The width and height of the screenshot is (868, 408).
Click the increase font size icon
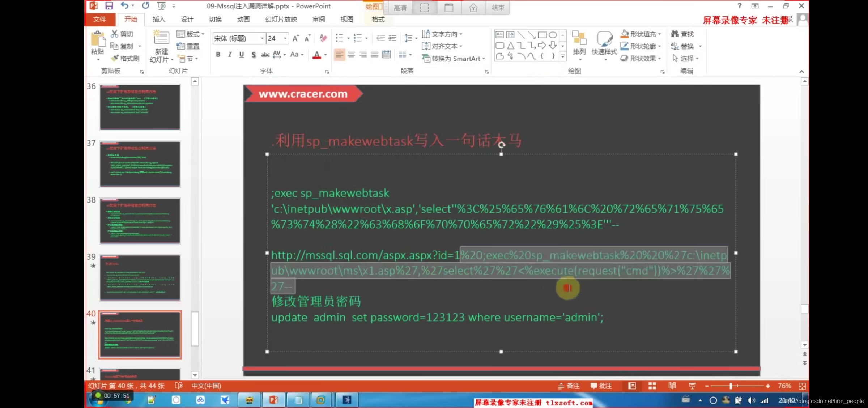295,38
